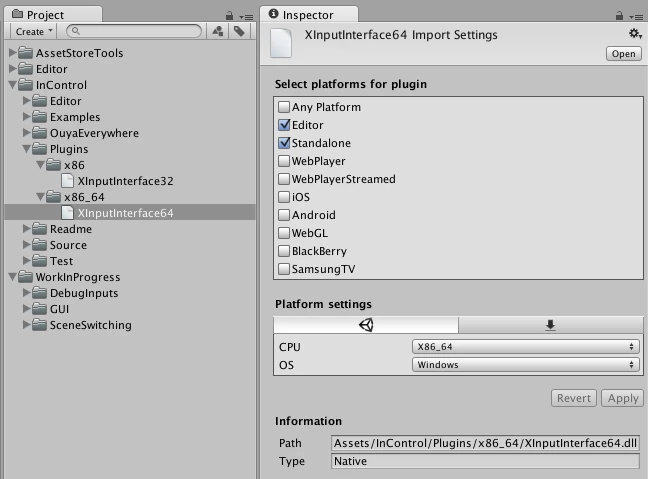Toggle the Project panel lock icon

pyautogui.click(x=229, y=16)
